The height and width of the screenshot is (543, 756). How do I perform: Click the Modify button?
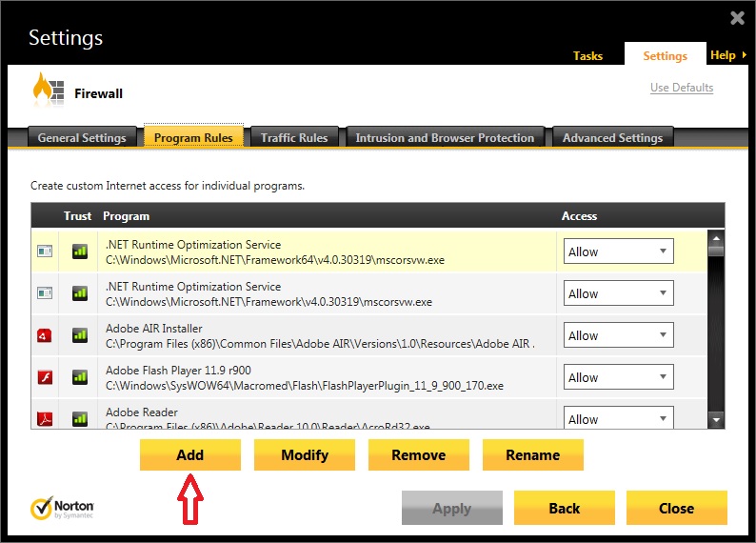305,454
